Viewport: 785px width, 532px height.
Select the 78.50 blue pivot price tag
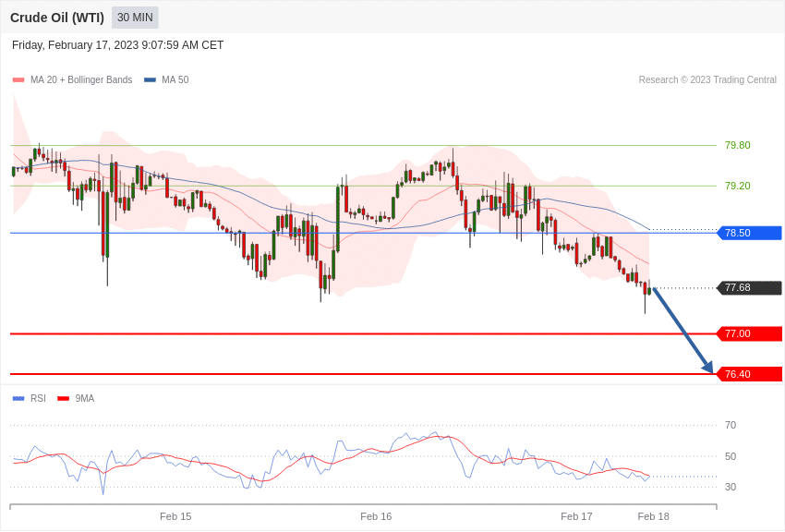tap(750, 233)
